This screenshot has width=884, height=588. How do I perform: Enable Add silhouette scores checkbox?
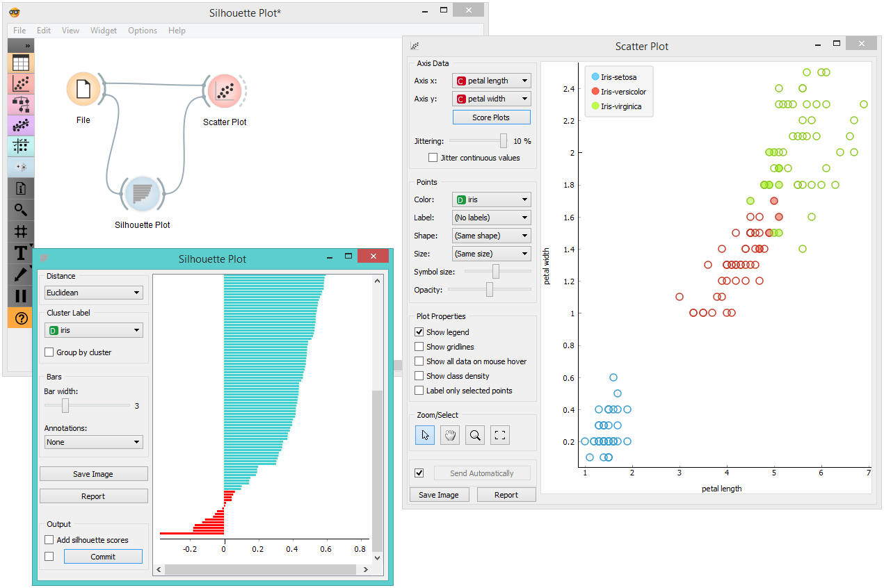(49, 540)
